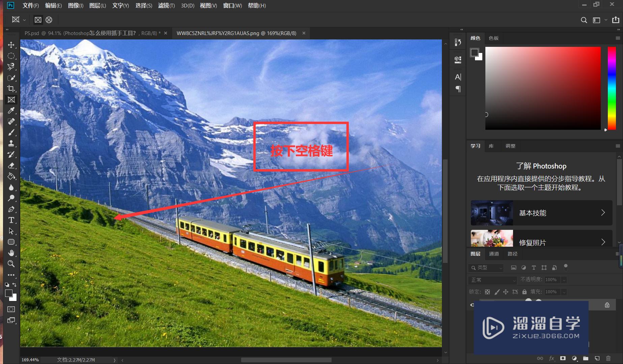Select the Paint Bucket tool
Viewport: 623px width, 364px height.
pos(11,176)
